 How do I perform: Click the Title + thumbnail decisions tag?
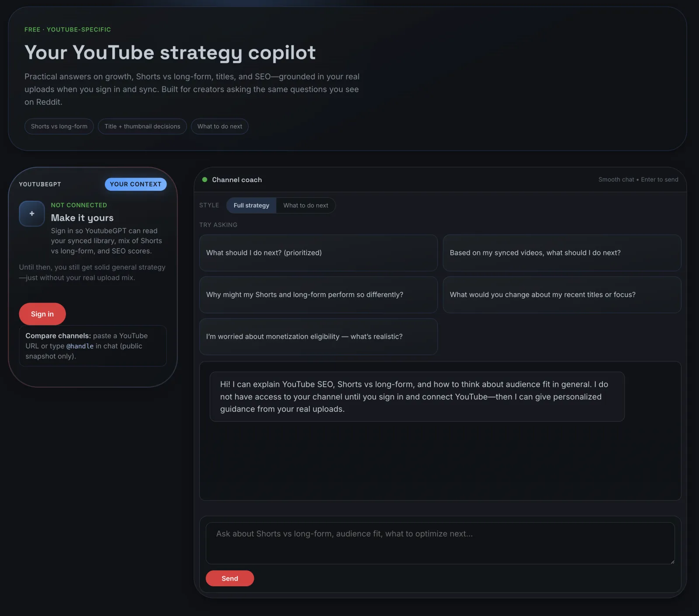(142, 127)
